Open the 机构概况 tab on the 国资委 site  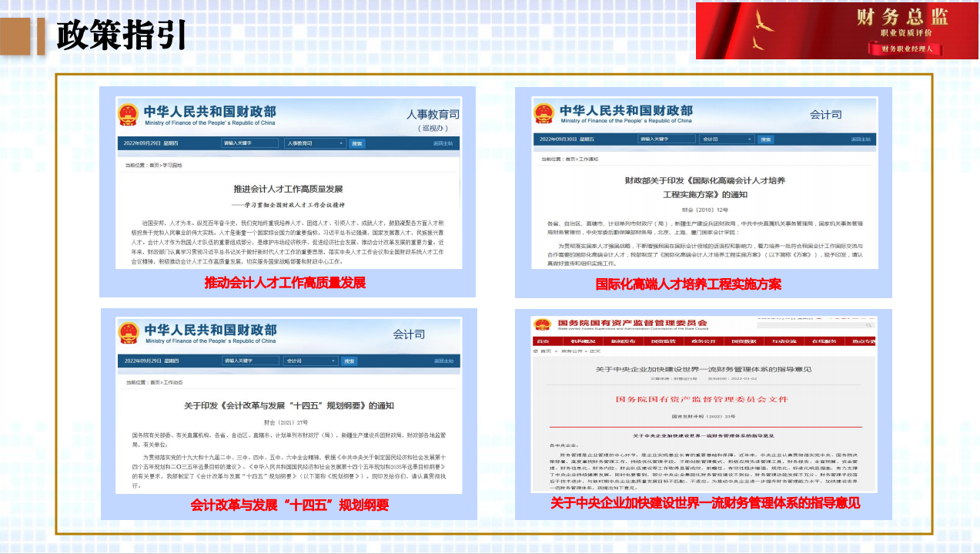click(x=582, y=341)
